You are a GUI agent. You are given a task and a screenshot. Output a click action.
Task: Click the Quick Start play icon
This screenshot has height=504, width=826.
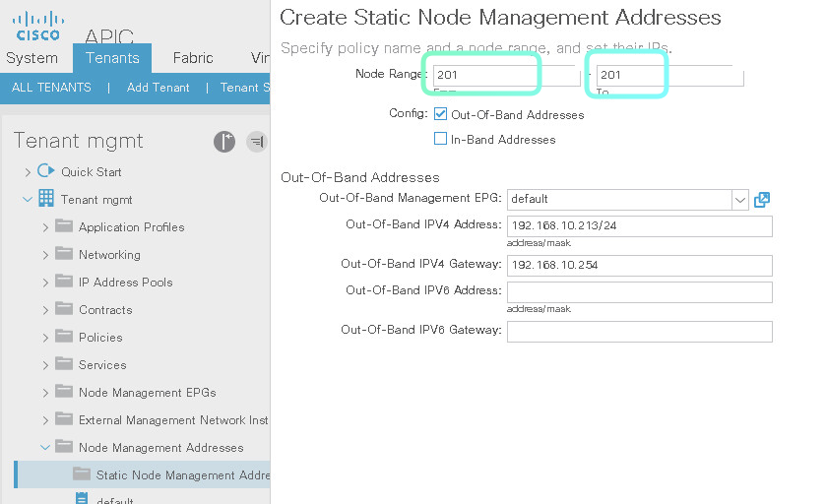(45, 171)
